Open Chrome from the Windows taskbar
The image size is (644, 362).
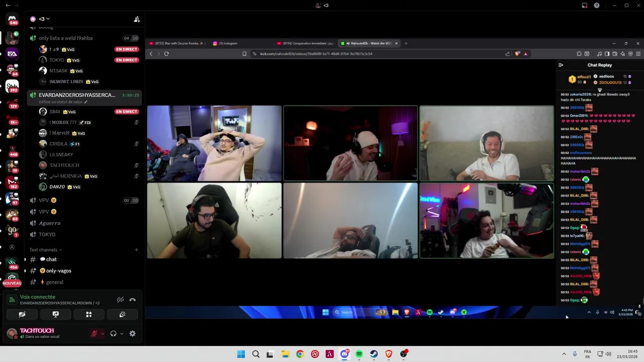300,354
